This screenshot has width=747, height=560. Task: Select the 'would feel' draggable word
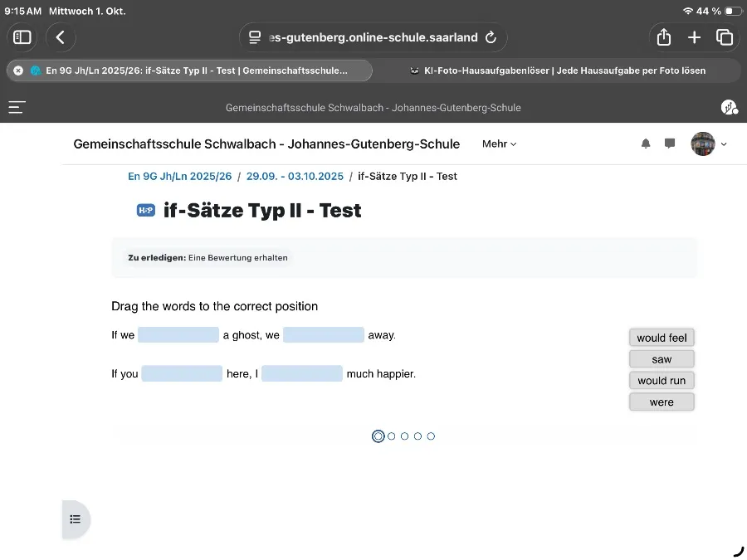[662, 338]
